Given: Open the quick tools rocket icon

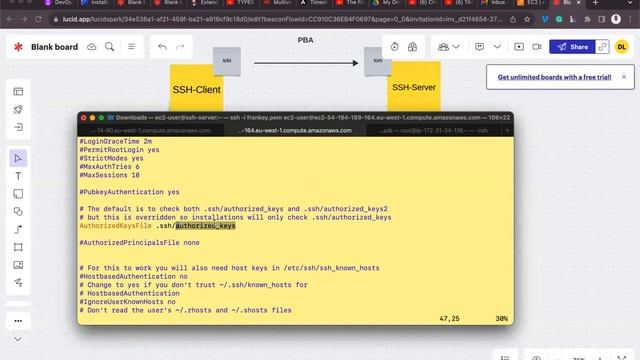Looking at the screenshot, I should (x=18, y=109).
